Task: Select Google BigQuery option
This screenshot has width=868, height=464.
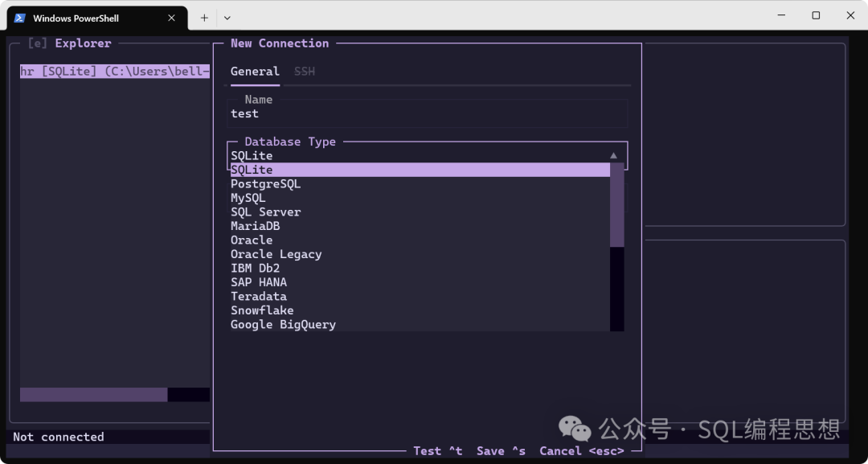Action: [x=283, y=325]
